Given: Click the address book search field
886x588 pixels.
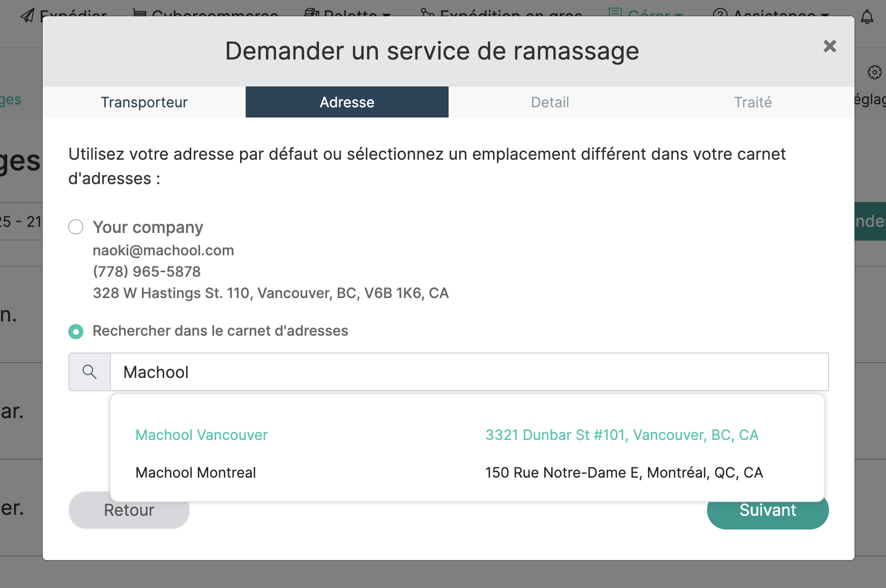Looking at the screenshot, I should coord(469,372).
